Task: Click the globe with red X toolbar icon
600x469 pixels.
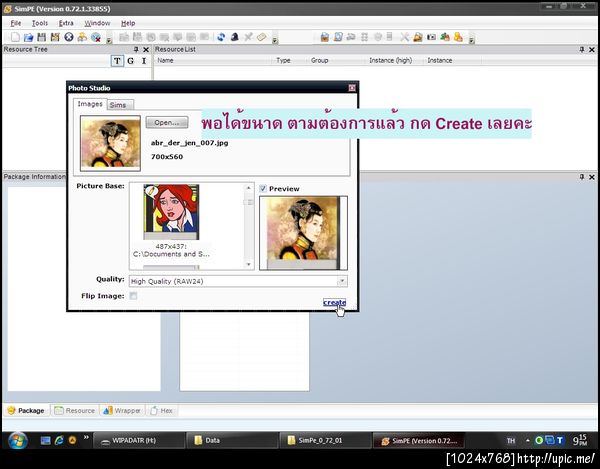Action: pos(96,37)
